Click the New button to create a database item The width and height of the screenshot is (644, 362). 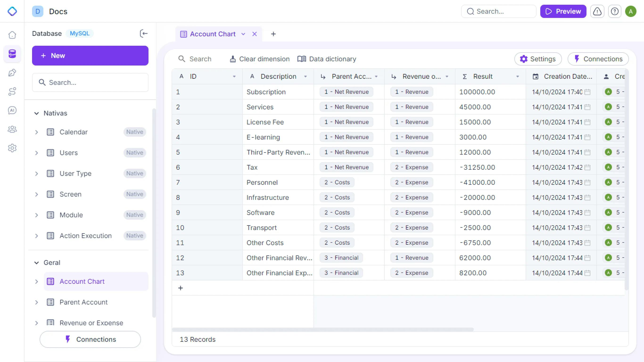(x=90, y=55)
